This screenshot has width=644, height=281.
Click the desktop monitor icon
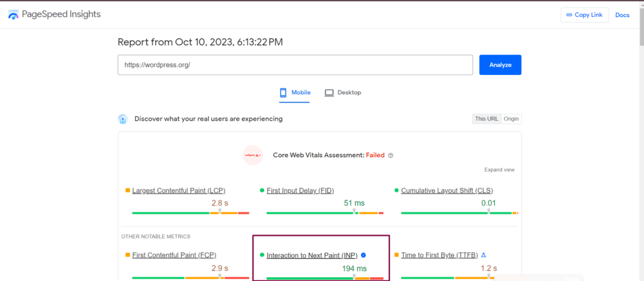point(329,92)
